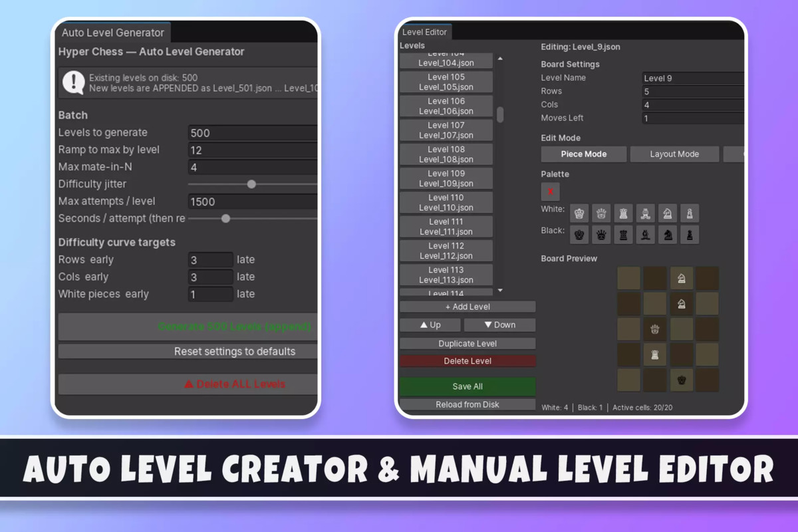Move the level Up
Image resolution: width=798 pixels, height=532 pixels.
pyautogui.click(x=430, y=325)
